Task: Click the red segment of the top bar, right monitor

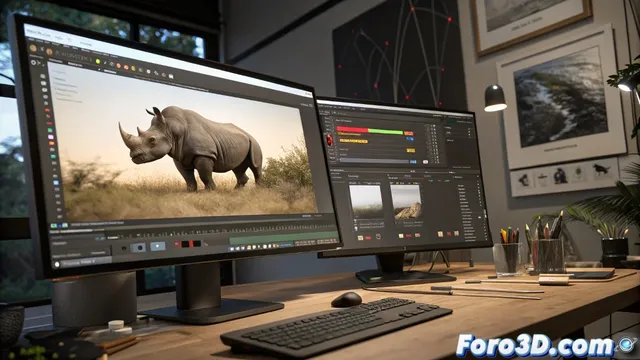Action: click(x=352, y=130)
